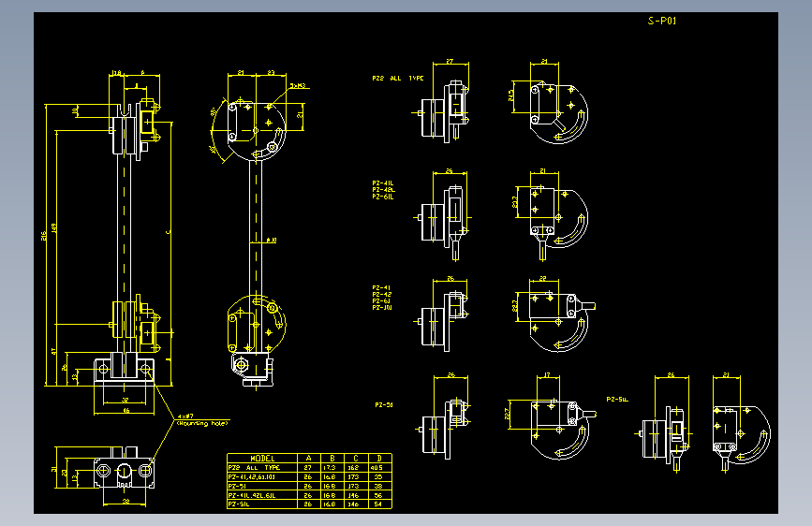Select table cell value 35
This screenshot has height=526, width=812.
point(378,476)
